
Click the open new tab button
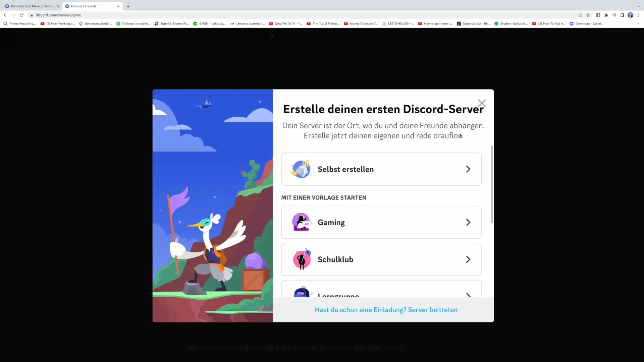point(128,6)
